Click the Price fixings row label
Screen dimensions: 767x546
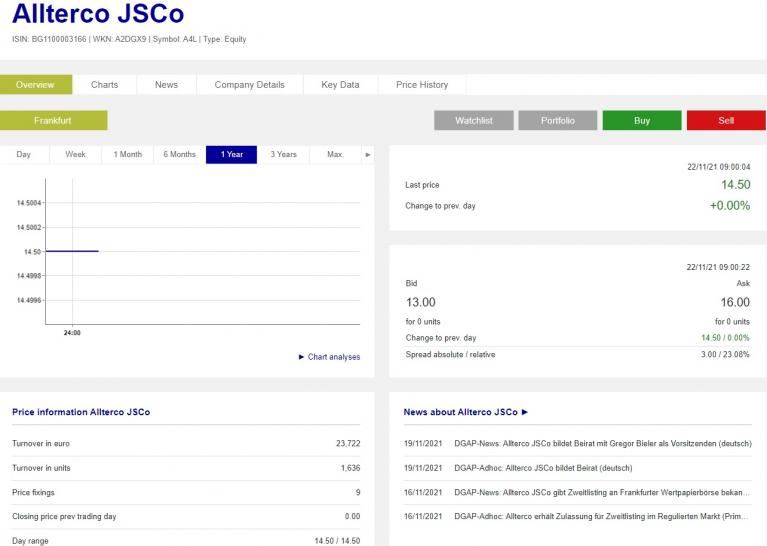[x=33, y=493]
